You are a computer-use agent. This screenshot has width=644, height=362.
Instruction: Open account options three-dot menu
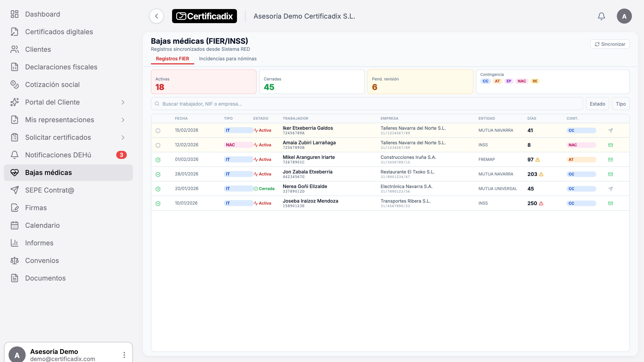pyautogui.click(x=124, y=355)
